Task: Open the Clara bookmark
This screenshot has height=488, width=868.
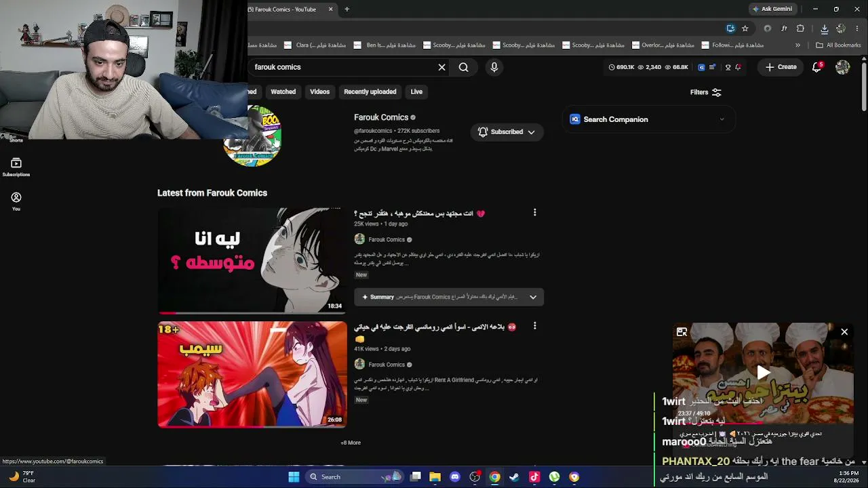Action: pyautogui.click(x=315, y=45)
